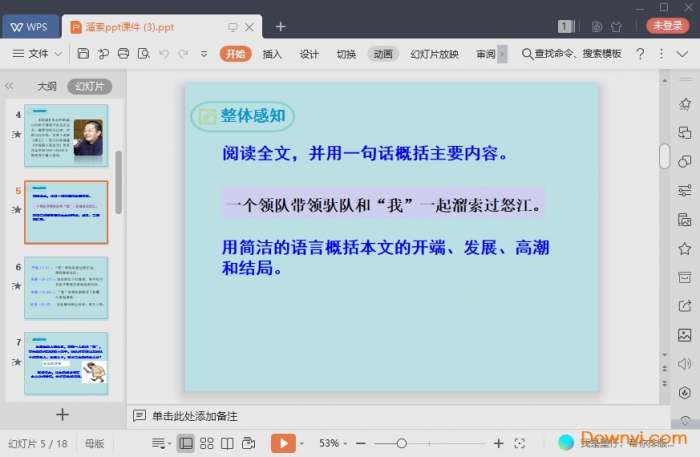Open the more options vertical dots menu
The image size is (700, 457).
tap(661, 54)
